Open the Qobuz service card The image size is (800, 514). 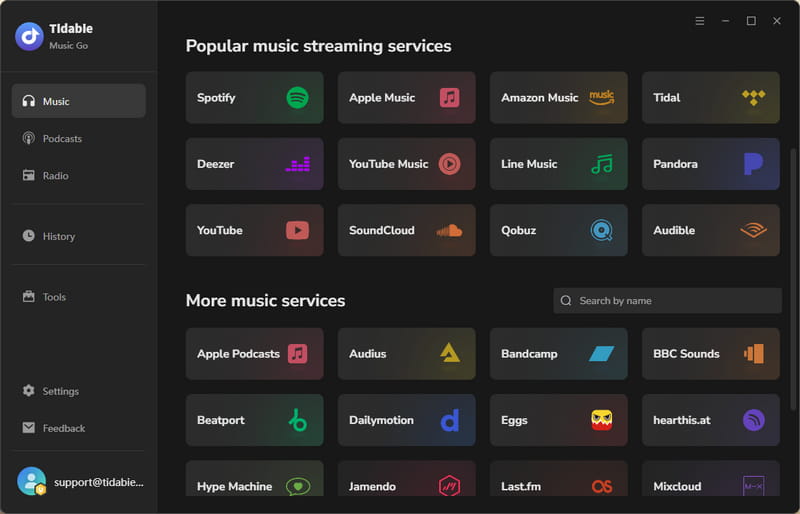pos(558,230)
